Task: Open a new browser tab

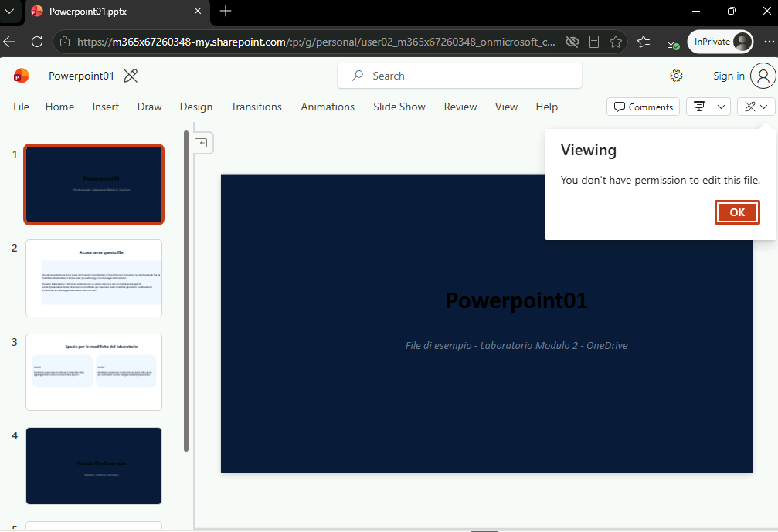Action: point(226,11)
